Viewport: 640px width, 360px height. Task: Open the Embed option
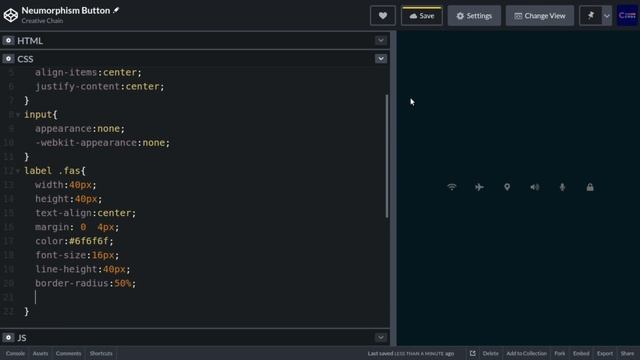point(581,353)
